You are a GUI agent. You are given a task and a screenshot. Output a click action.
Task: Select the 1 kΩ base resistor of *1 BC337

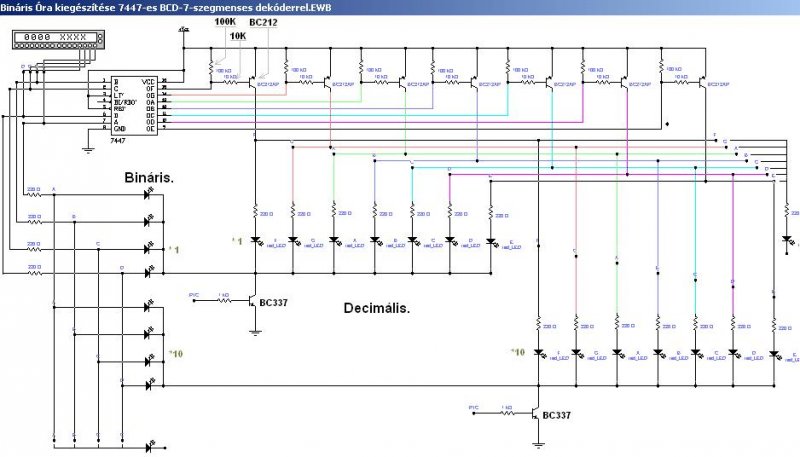click(224, 300)
